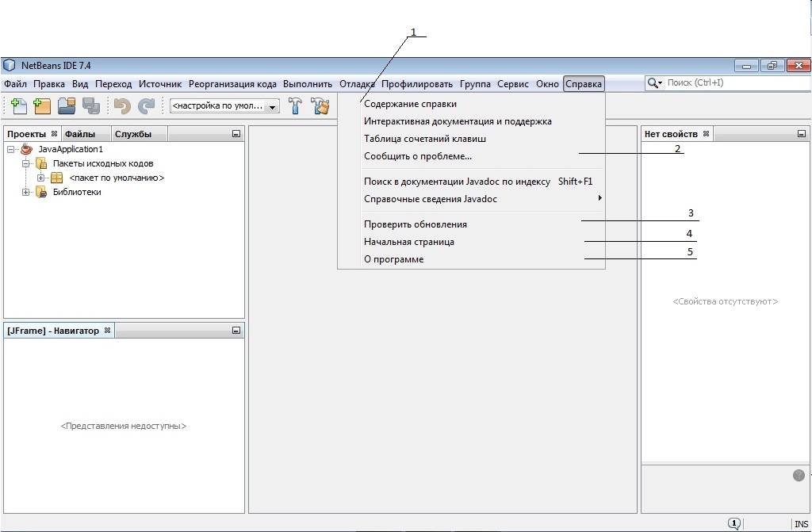Restore down the NetBeans window
Viewport: 812px width, 532px height.
(772, 66)
